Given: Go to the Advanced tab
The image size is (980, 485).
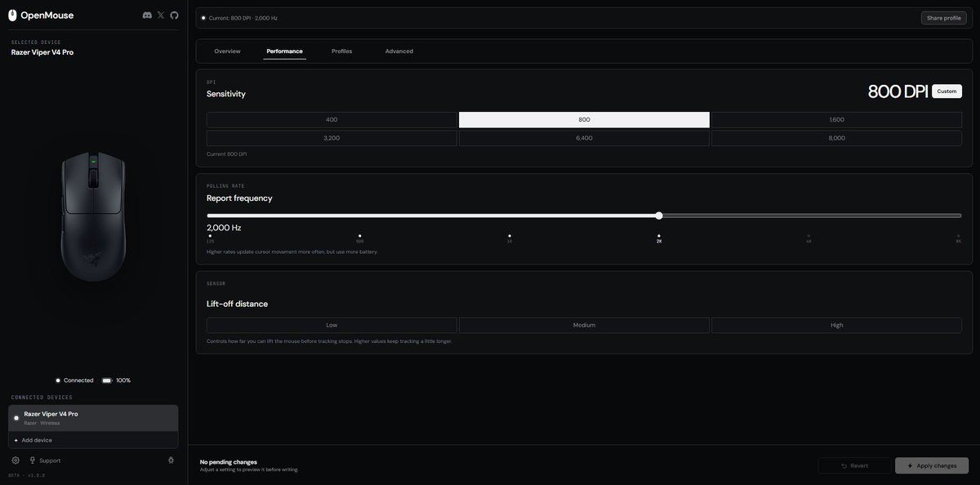Looking at the screenshot, I should point(399,51).
